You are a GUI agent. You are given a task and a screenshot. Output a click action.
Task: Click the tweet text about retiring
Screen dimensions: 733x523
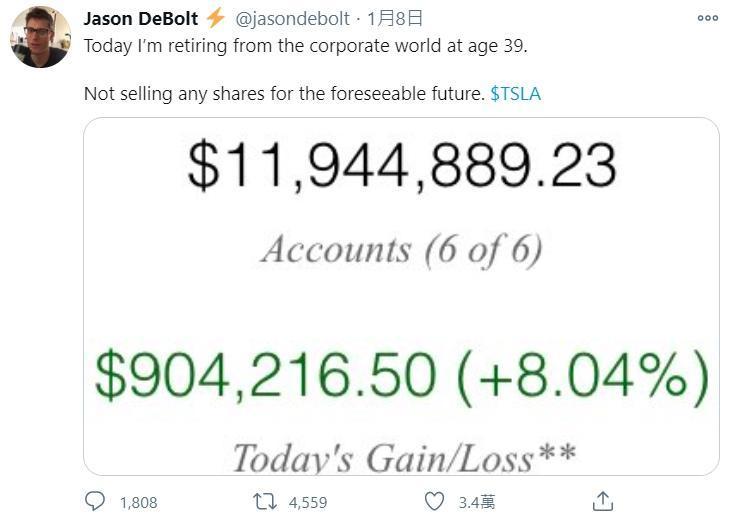click(x=306, y=46)
